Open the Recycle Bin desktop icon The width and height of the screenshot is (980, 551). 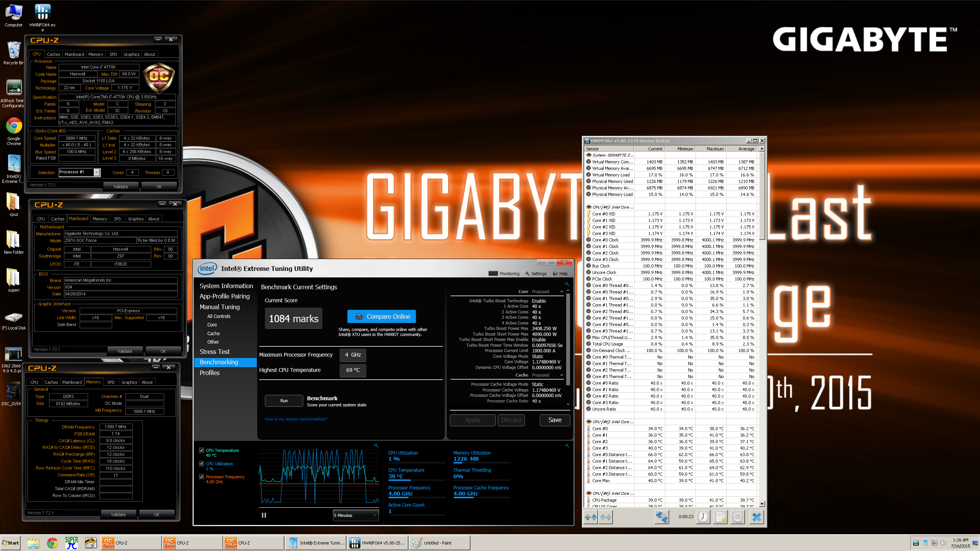[x=13, y=53]
